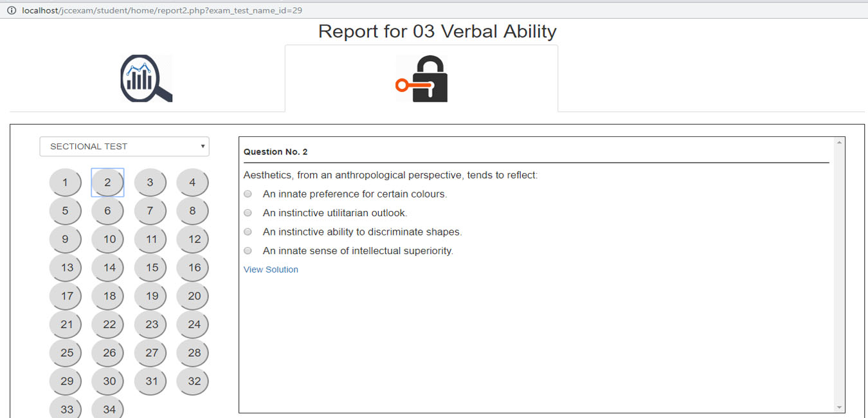The height and width of the screenshot is (418, 868).
Task: Click the browser address bar URL
Action: (162, 10)
